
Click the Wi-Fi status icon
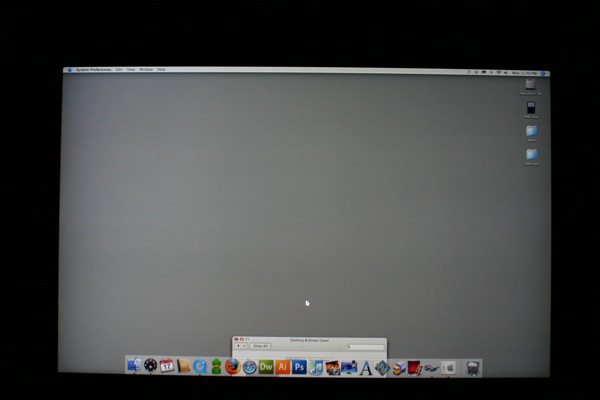tap(499, 72)
